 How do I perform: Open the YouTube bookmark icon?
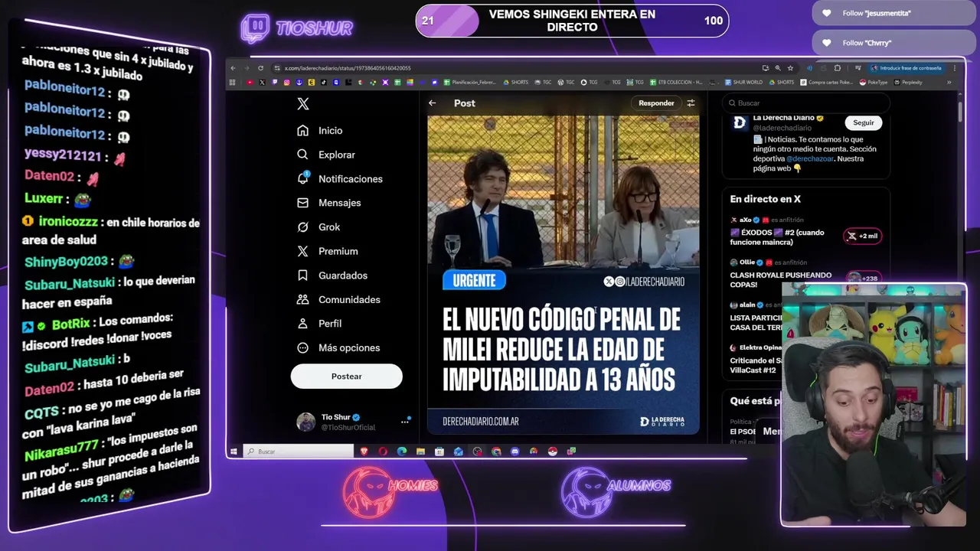(x=250, y=82)
